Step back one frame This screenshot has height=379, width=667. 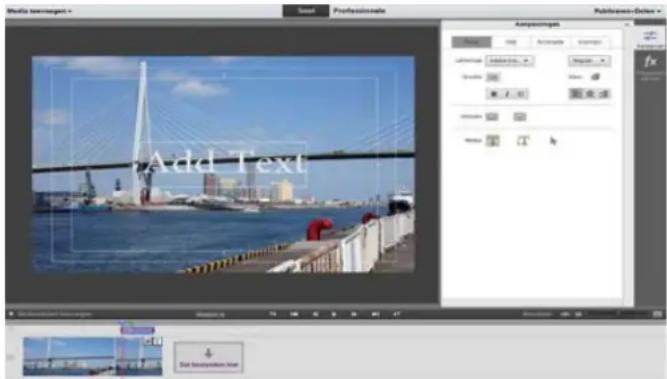315,314
